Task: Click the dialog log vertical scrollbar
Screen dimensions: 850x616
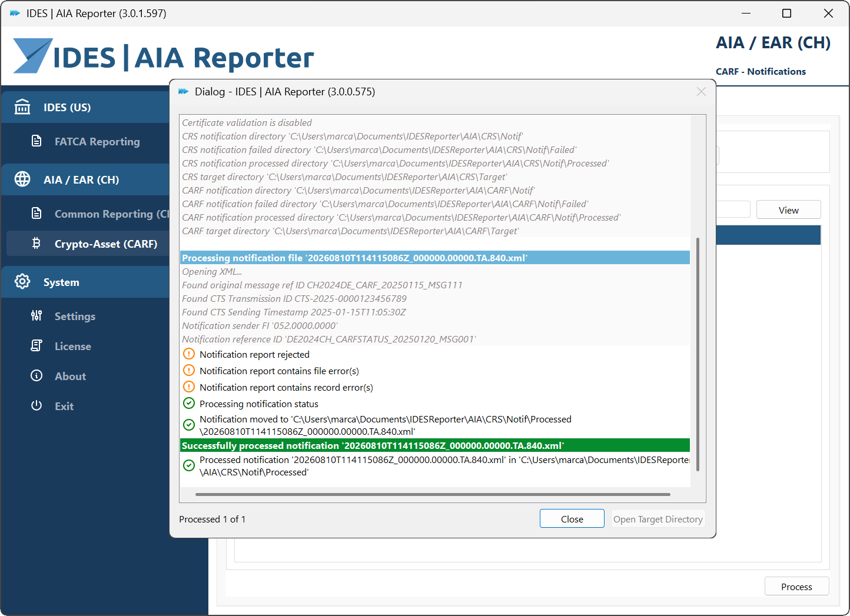Action: coord(698,354)
